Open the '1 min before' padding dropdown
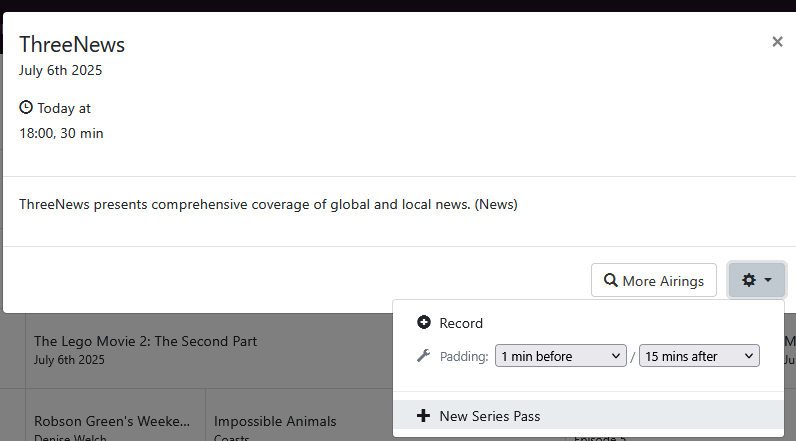 coord(560,356)
